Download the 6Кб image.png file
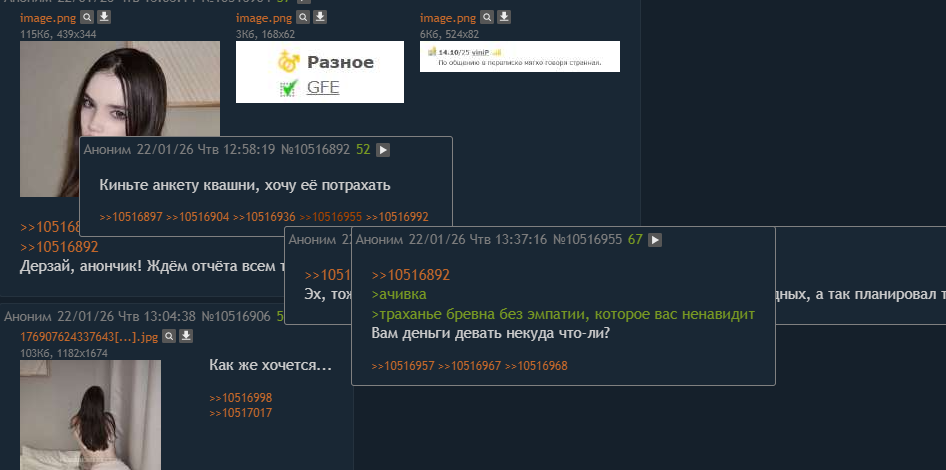 [x=504, y=18]
